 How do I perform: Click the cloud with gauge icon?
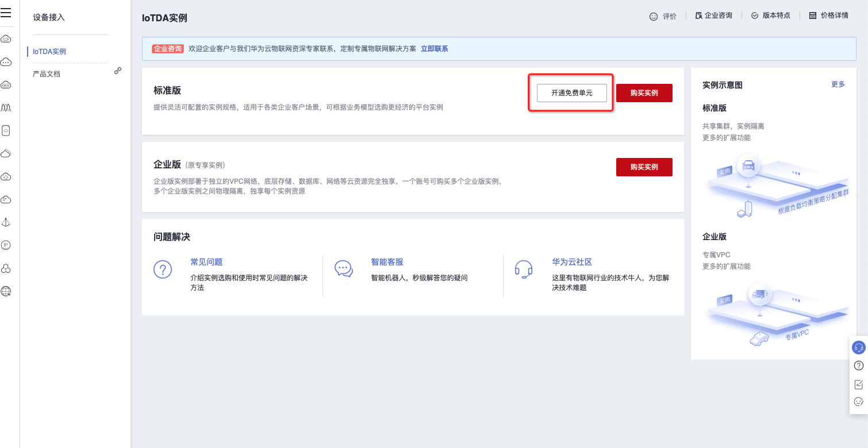click(x=6, y=200)
